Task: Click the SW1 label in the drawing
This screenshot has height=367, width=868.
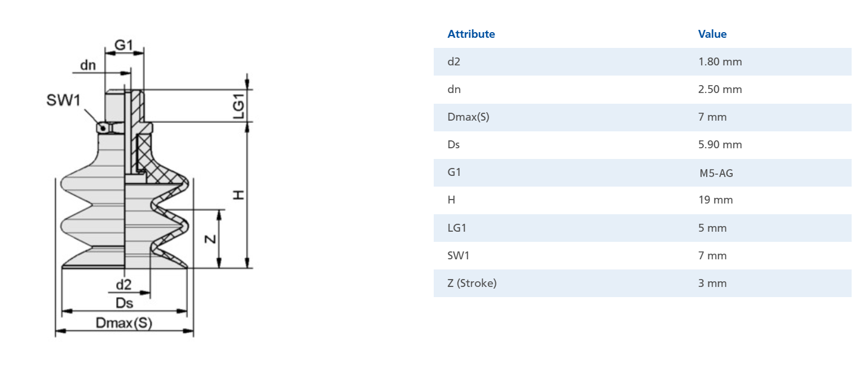Action: (x=64, y=100)
